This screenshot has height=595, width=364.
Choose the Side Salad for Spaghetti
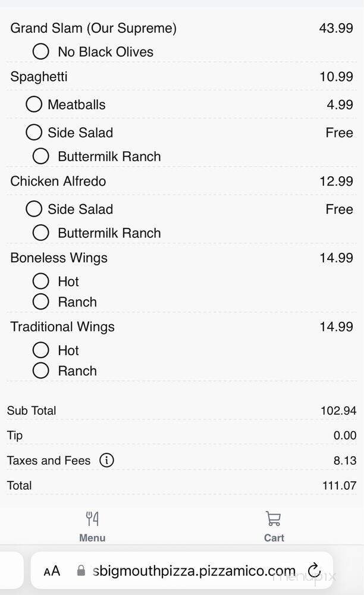pos(33,133)
